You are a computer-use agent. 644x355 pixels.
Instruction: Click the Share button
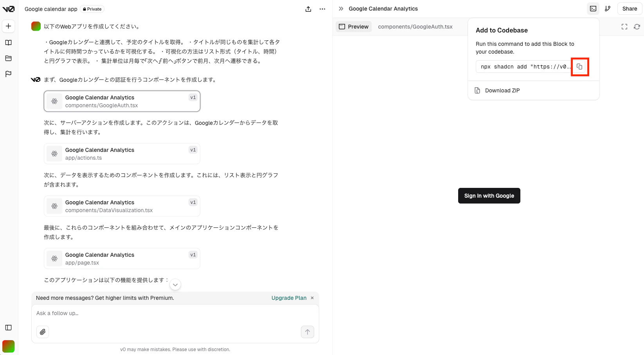coord(630,9)
